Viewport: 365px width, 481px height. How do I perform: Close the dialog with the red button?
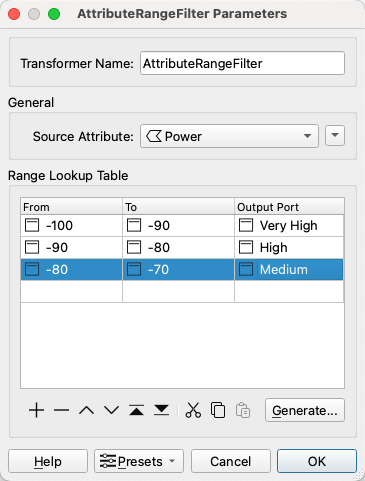tap(14, 14)
